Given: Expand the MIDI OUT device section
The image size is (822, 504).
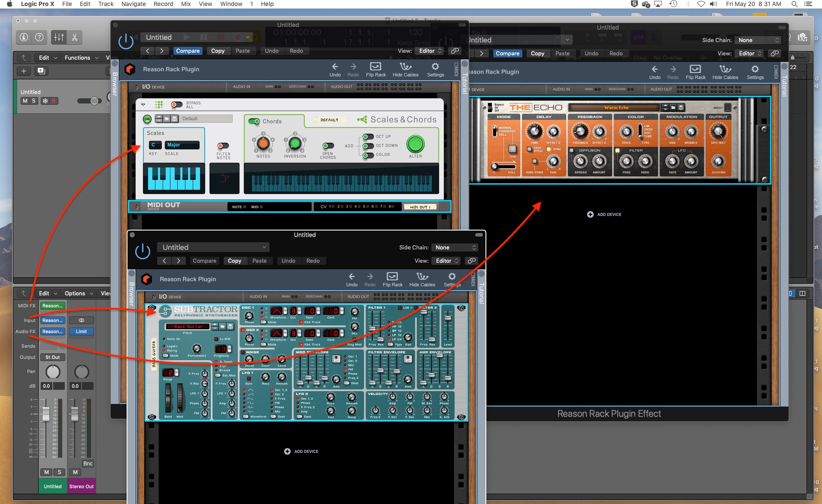Looking at the screenshot, I should (x=137, y=206).
